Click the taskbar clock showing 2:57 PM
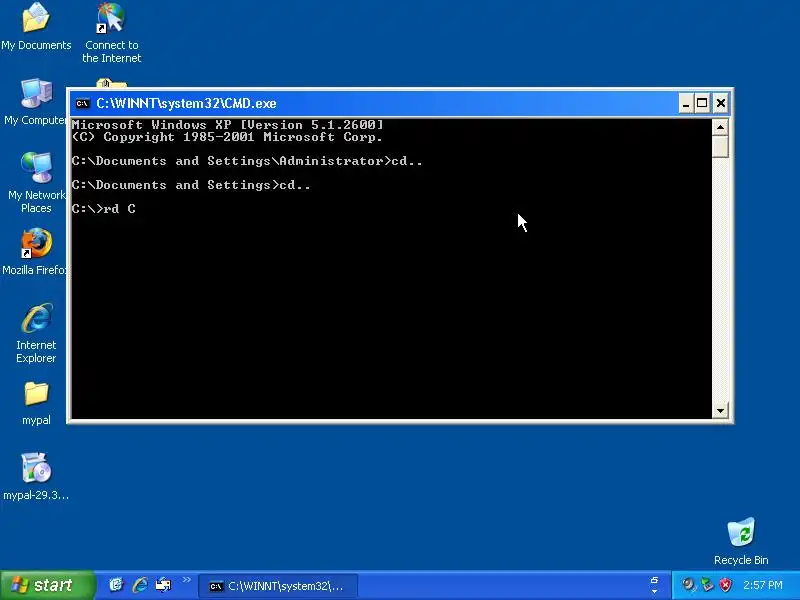 (x=763, y=585)
